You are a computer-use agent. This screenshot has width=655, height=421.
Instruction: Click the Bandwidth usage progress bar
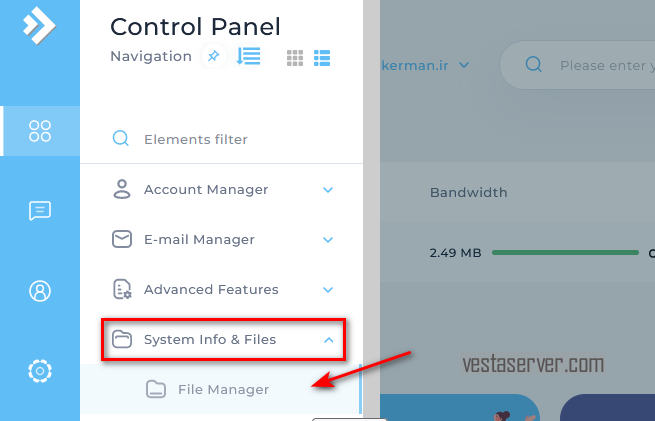point(565,252)
